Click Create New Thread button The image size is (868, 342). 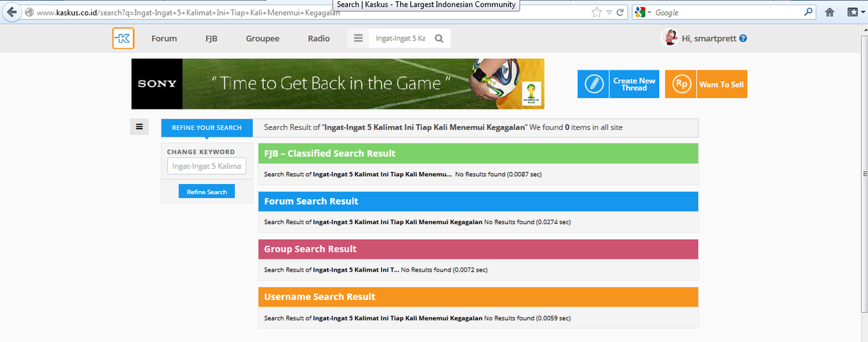pyautogui.click(x=634, y=84)
